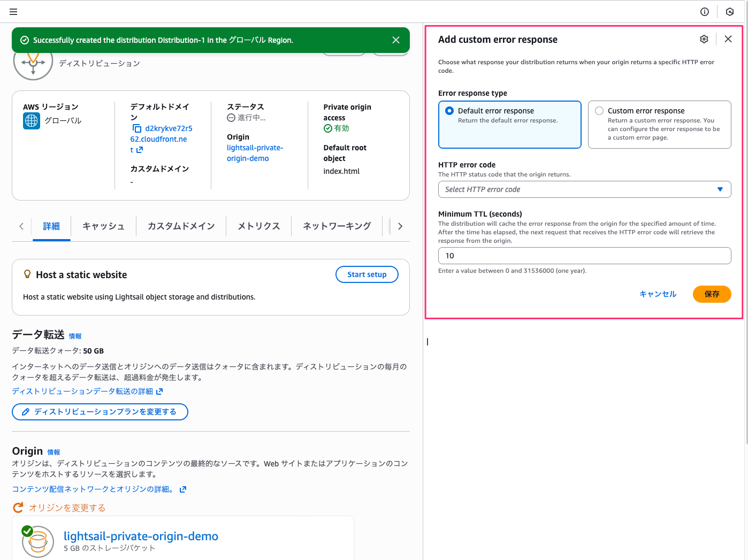Click the AWS global region globe icon

pos(32,121)
